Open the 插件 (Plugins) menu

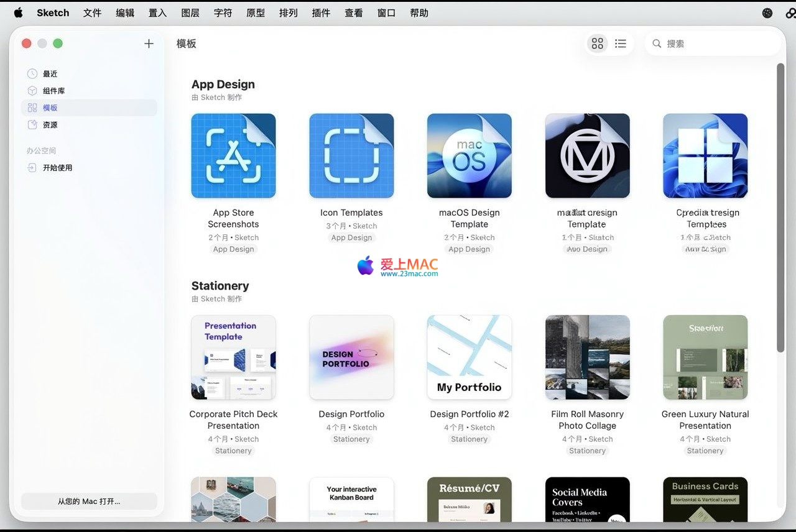tap(321, 13)
